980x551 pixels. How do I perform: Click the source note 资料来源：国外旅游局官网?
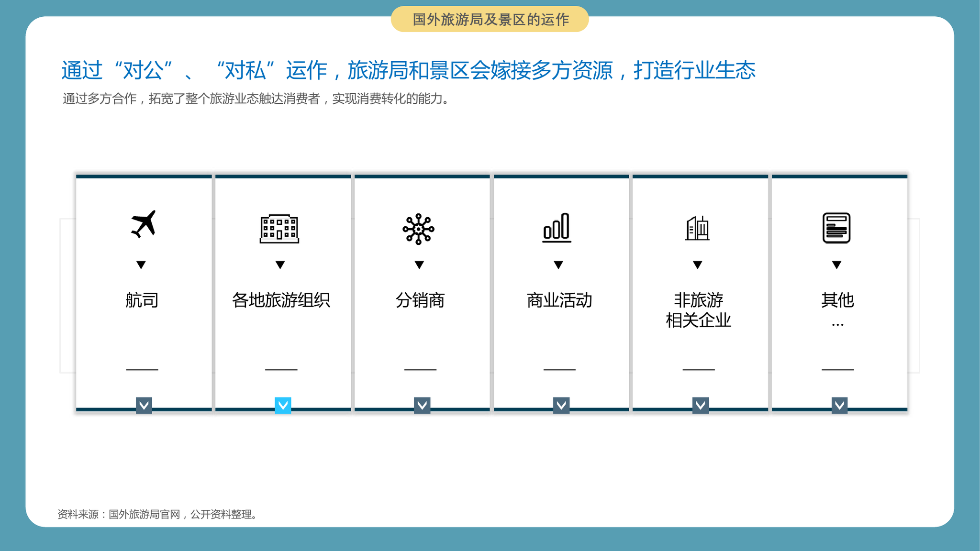pyautogui.click(x=157, y=514)
